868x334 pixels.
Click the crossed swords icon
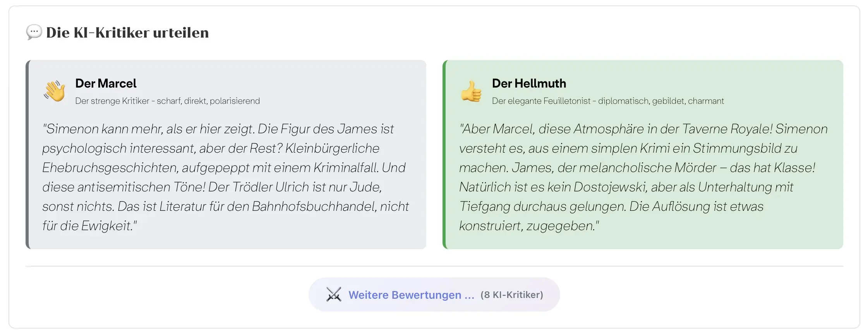pyautogui.click(x=333, y=294)
